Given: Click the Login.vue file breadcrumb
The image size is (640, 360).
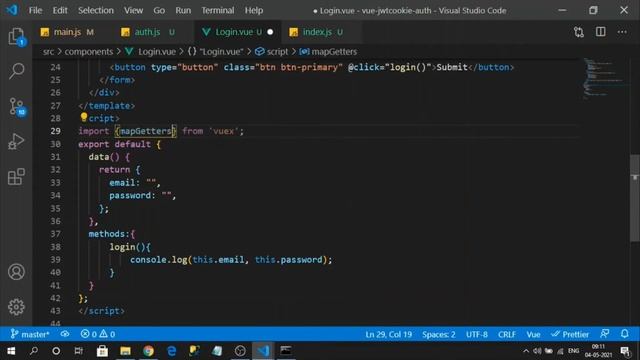Looking at the screenshot, I should coord(157,51).
